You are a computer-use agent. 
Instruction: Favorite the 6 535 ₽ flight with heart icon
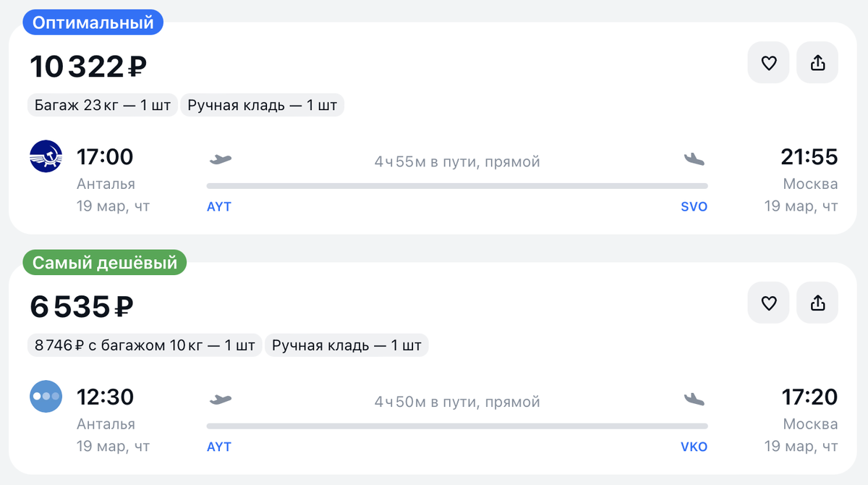coord(768,303)
